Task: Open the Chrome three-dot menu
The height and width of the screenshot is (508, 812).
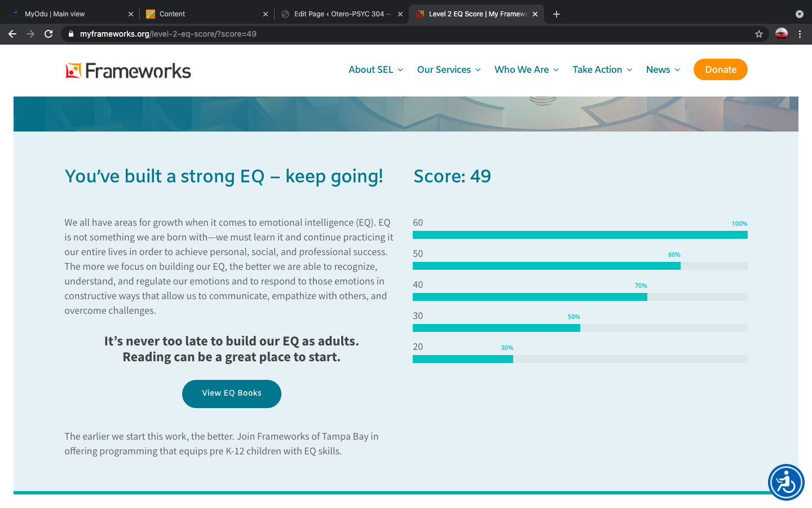Action: coord(800,34)
